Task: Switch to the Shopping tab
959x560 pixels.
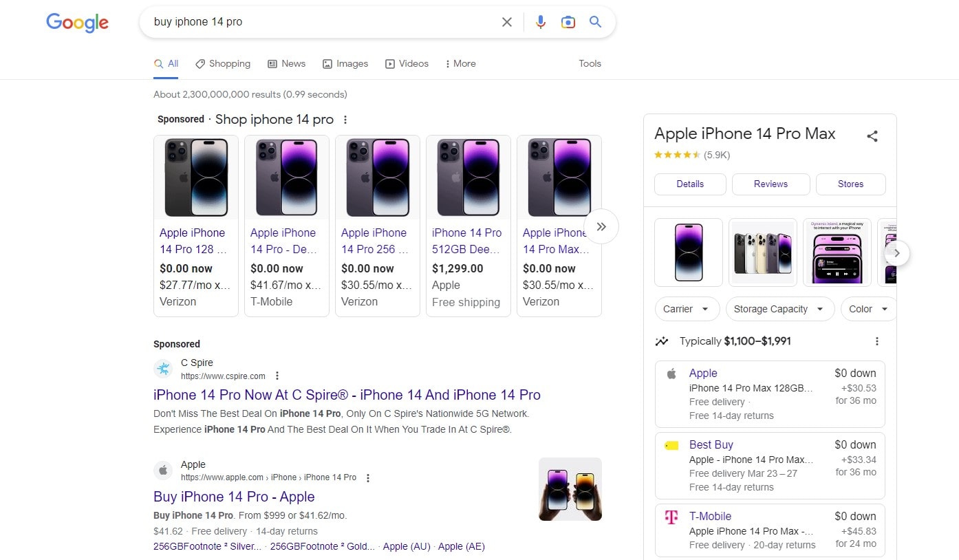Action: (223, 63)
